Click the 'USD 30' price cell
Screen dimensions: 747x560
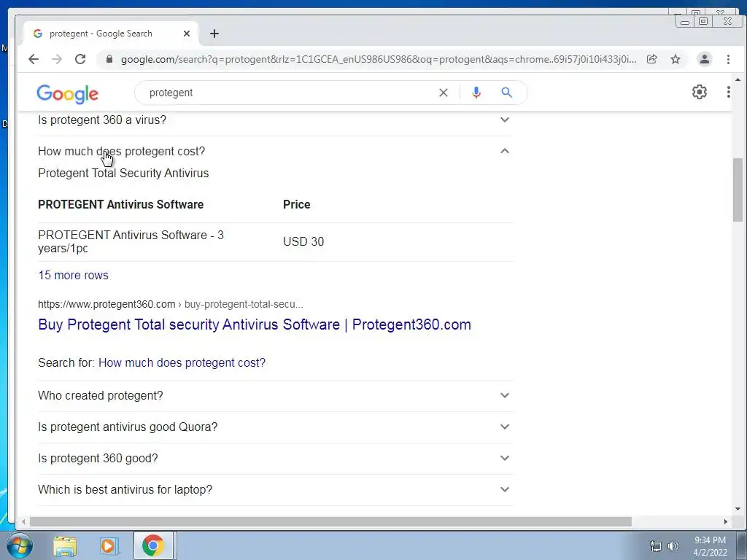tap(303, 242)
